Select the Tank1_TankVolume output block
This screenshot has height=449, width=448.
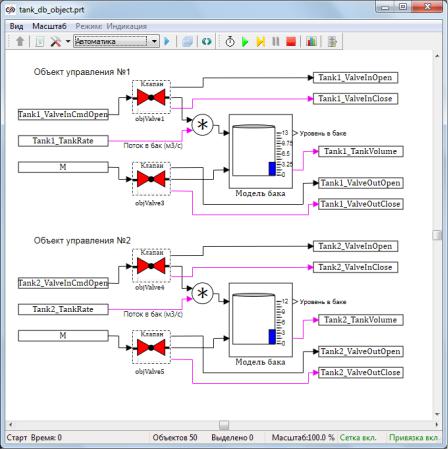361,151
